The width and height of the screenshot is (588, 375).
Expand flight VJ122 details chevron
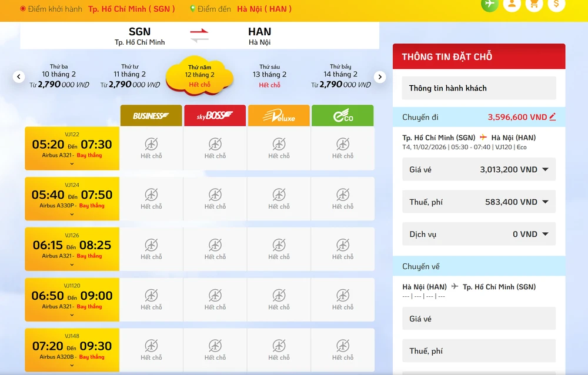pos(72,165)
